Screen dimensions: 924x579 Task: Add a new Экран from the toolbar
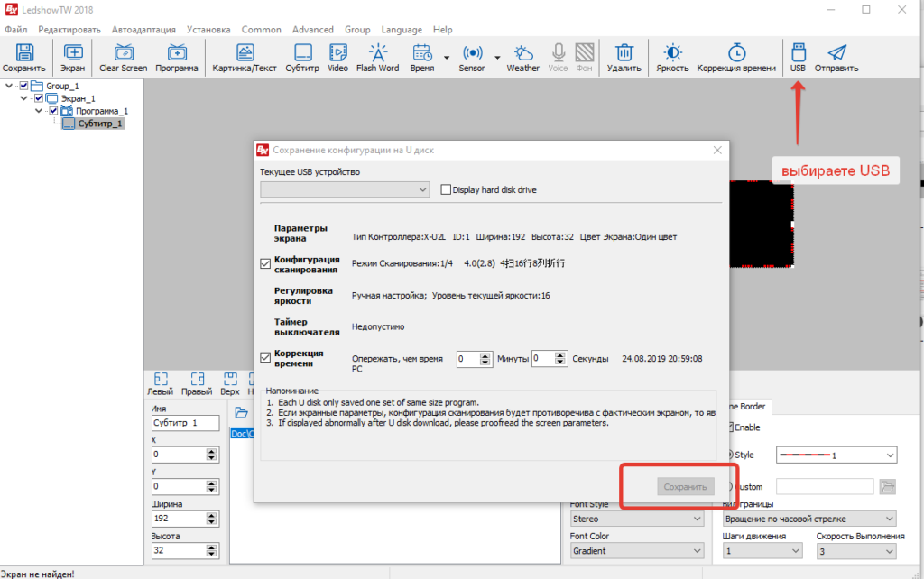click(72, 58)
